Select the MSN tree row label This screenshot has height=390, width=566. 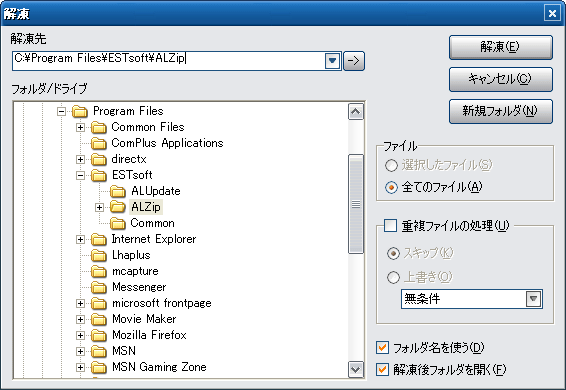click(x=124, y=351)
